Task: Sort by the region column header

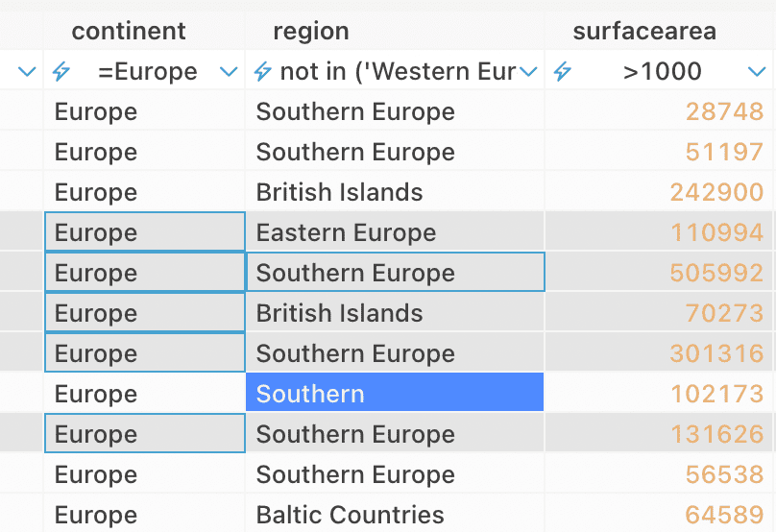Action: pos(311,31)
